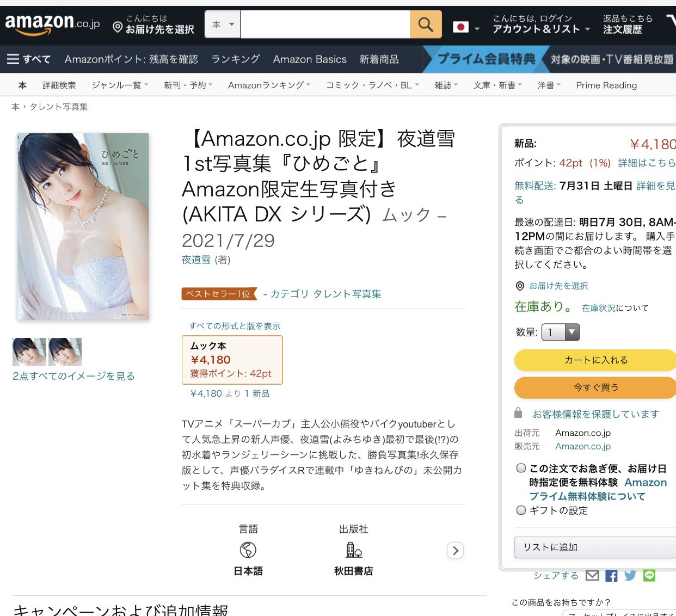This screenshot has width=676, height=616.
Task: Open the Amazon.co.jp home logo
Action: click(x=52, y=24)
